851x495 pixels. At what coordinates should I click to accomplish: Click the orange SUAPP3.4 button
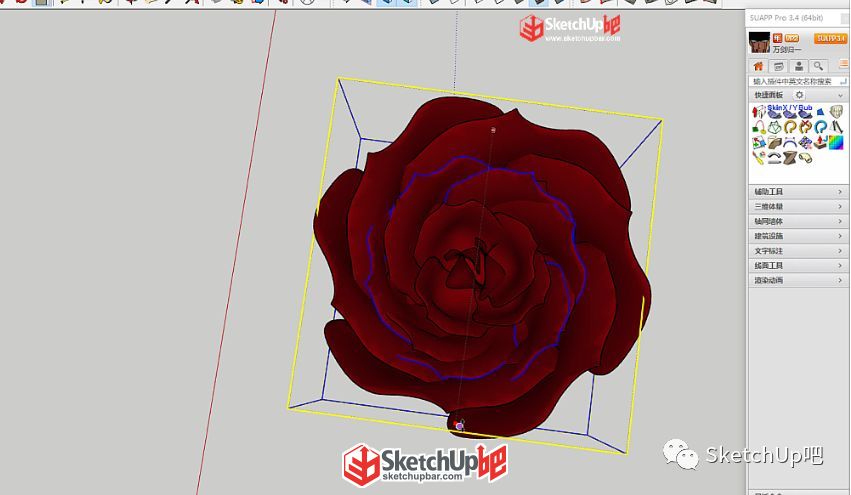click(x=830, y=39)
